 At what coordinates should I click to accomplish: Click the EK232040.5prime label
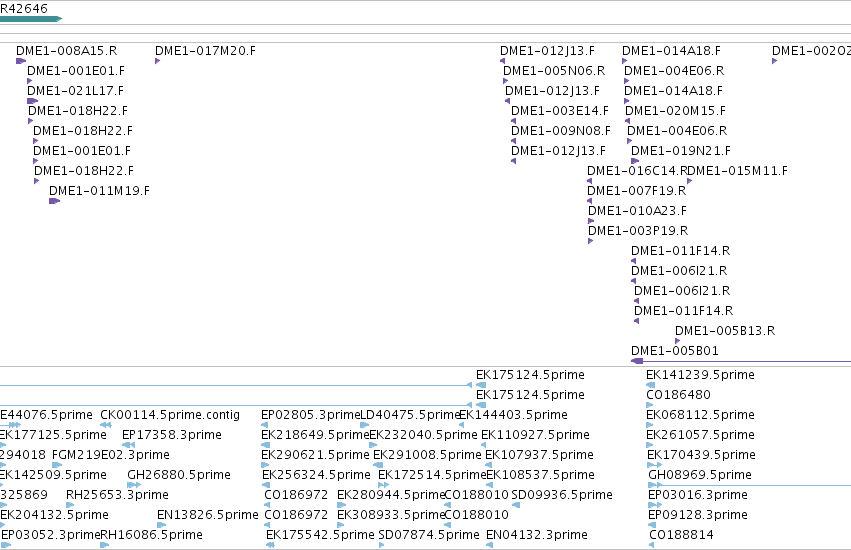pos(423,435)
